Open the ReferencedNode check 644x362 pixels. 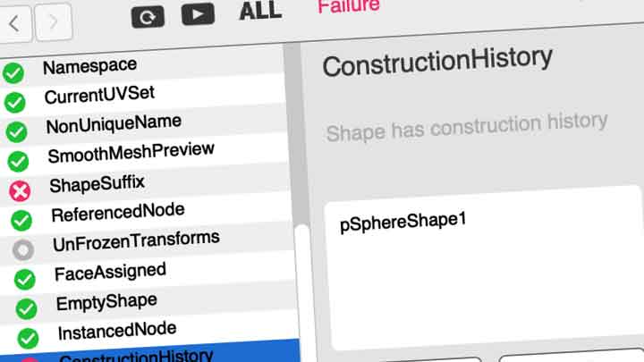point(118,213)
